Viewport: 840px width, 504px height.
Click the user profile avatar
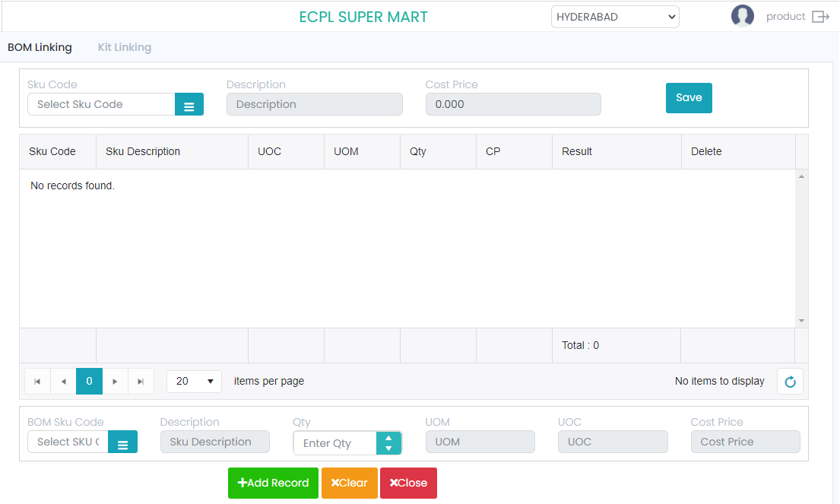(x=743, y=16)
